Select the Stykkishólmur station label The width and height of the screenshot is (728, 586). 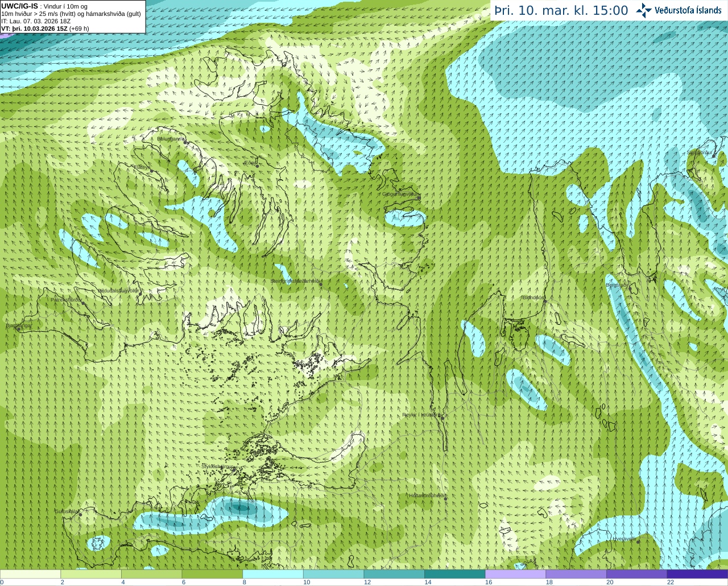[x=218, y=466]
